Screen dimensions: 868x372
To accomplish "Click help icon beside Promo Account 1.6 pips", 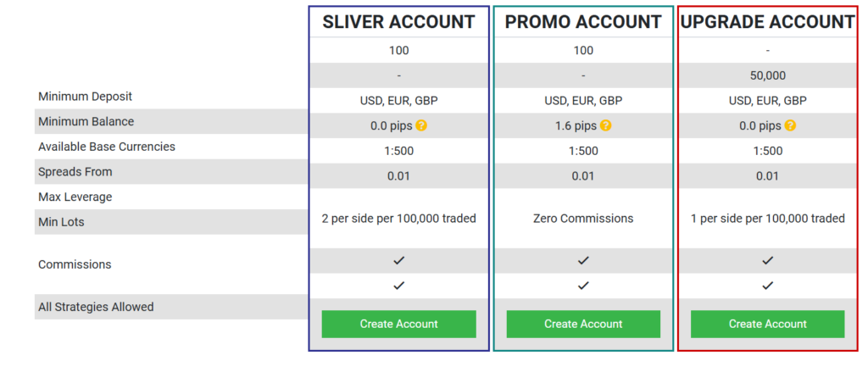I will pos(605,125).
